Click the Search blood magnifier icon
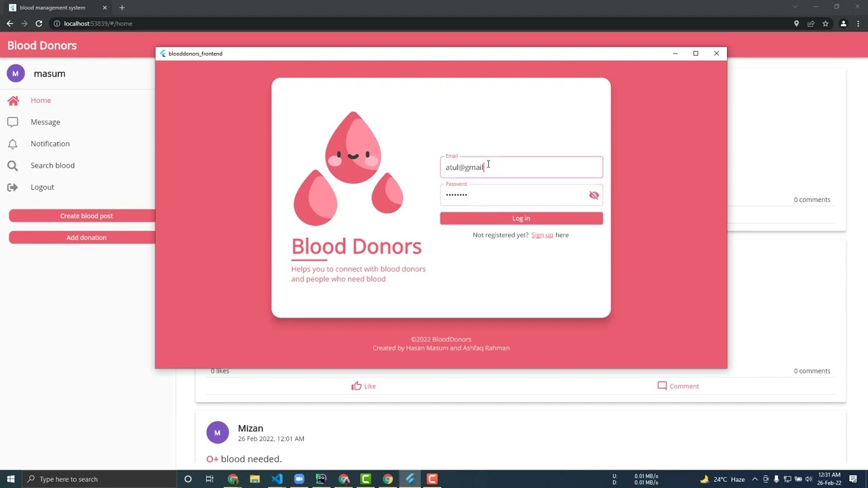This screenshot has height=488, width=868. tap(13, 165)
